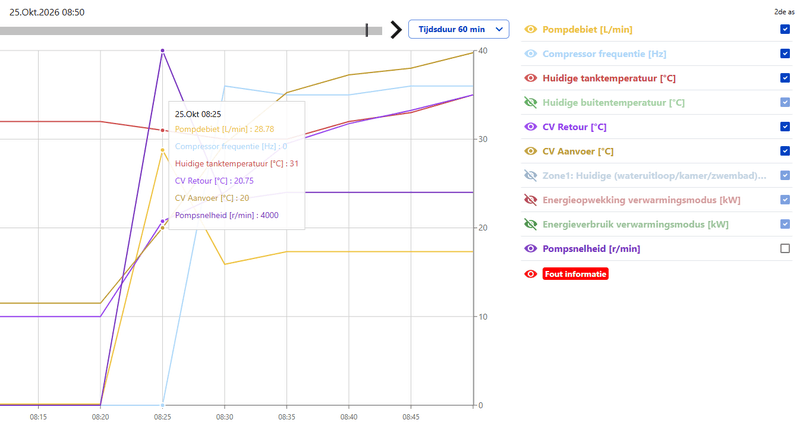The image size is (800, 429).
Task: Show the Huidige buitentemperatuur series via crossed eye
Action: click(531, 103)
